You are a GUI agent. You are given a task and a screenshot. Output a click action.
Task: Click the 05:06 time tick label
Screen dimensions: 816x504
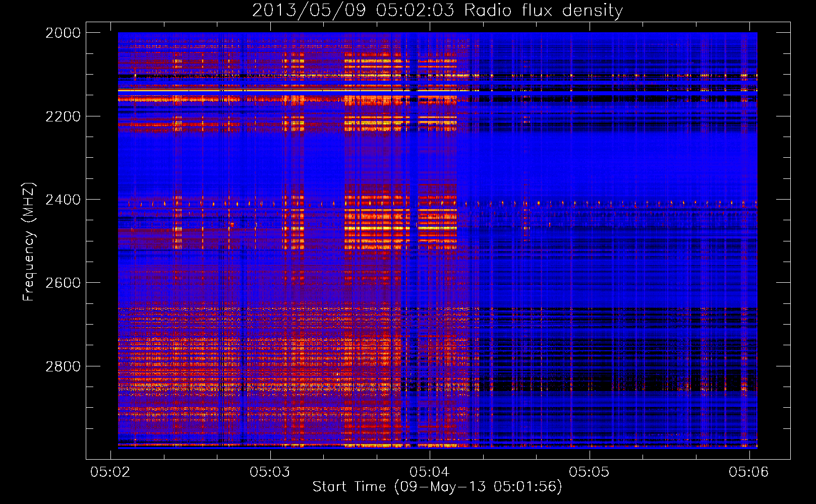click(749, 472)
